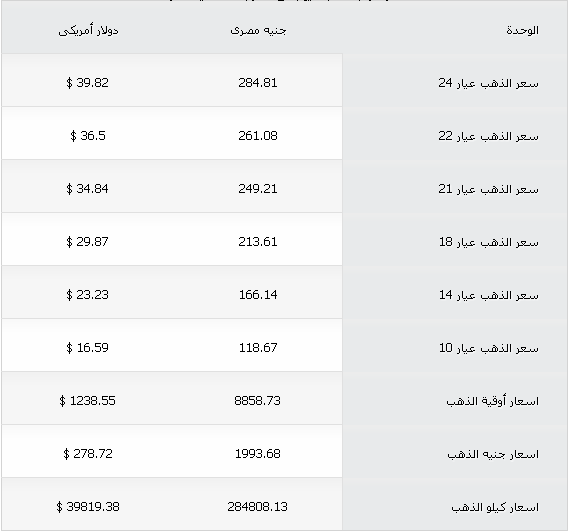Click the $ 1238.55 ounce price
569x531 pixels.
(87, 401)
